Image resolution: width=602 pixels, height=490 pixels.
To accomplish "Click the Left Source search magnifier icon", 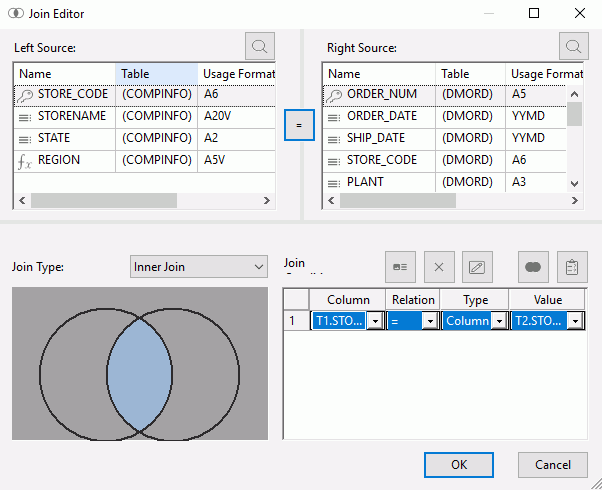I will tap(260, 46).
